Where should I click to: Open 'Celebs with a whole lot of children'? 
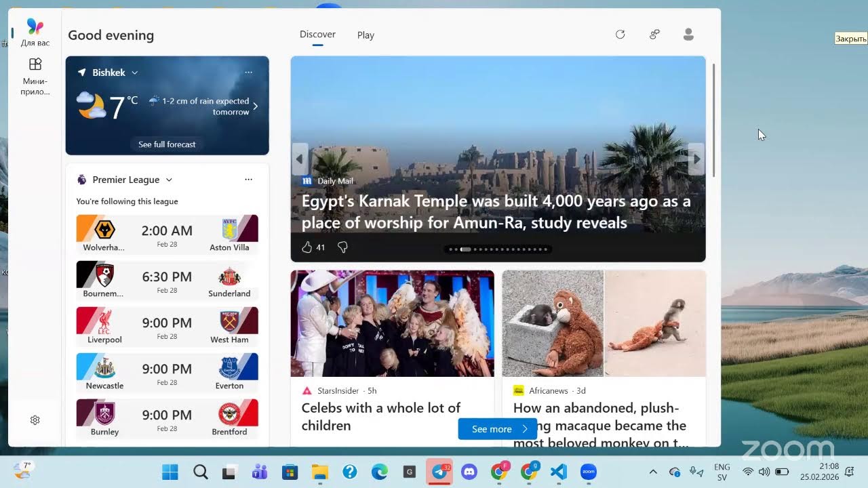point(380,417)
